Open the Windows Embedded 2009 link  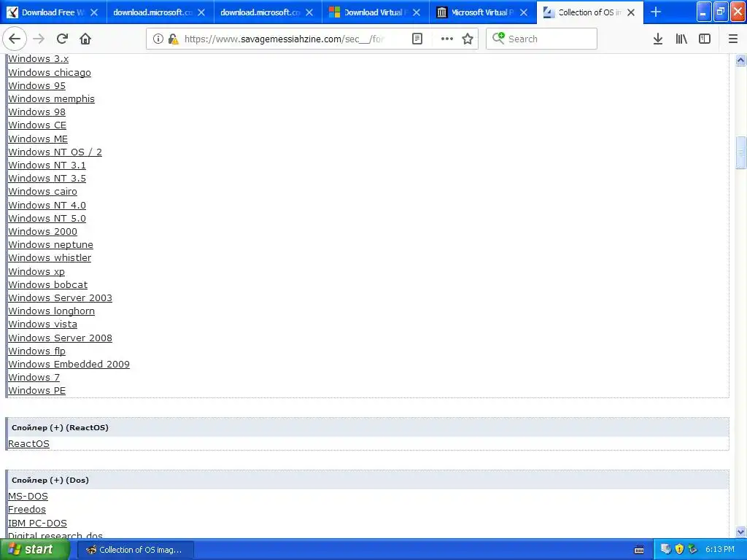tap(69, 364)
